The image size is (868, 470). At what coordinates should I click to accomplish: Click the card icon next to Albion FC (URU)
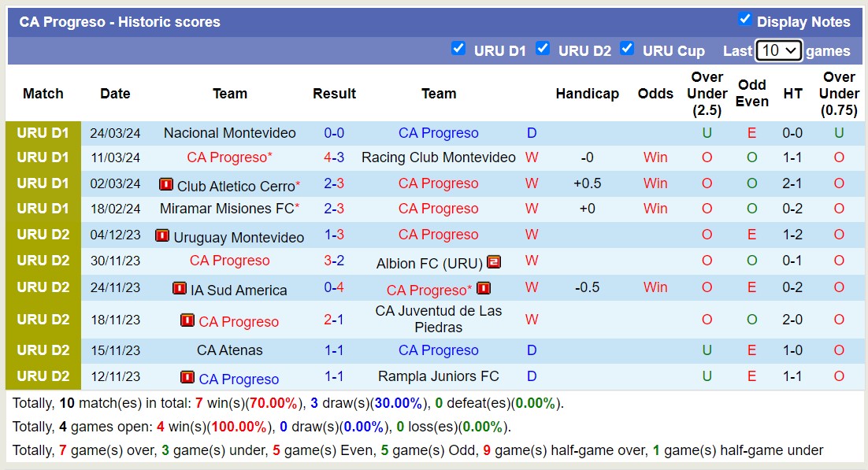pyautogui.click(x=494, y=262)
